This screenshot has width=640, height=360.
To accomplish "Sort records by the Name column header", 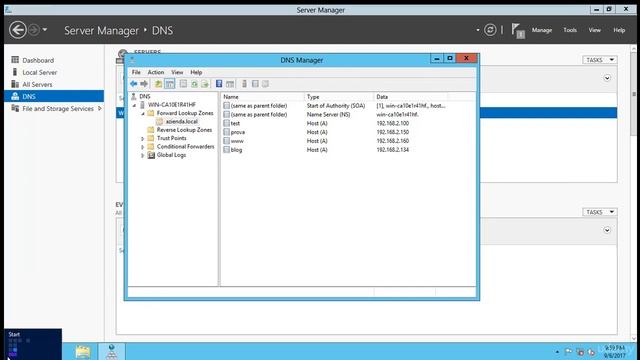I will coord(263,97).
